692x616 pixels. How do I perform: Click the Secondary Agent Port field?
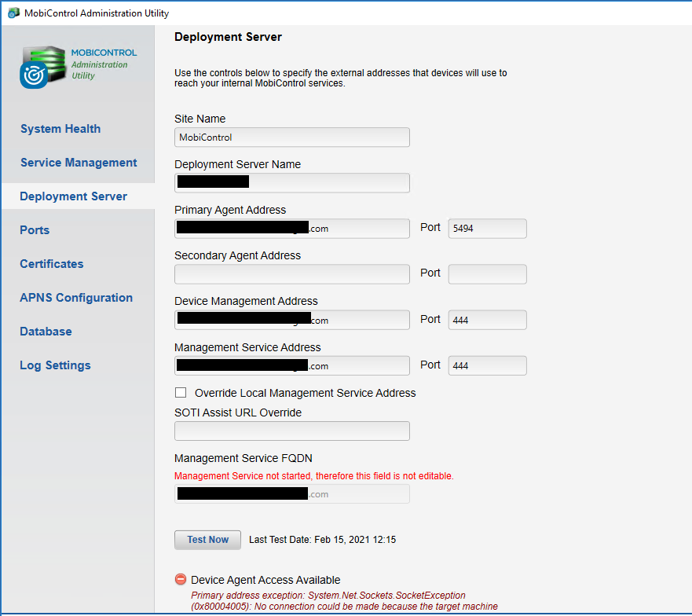tap(486, 274)
